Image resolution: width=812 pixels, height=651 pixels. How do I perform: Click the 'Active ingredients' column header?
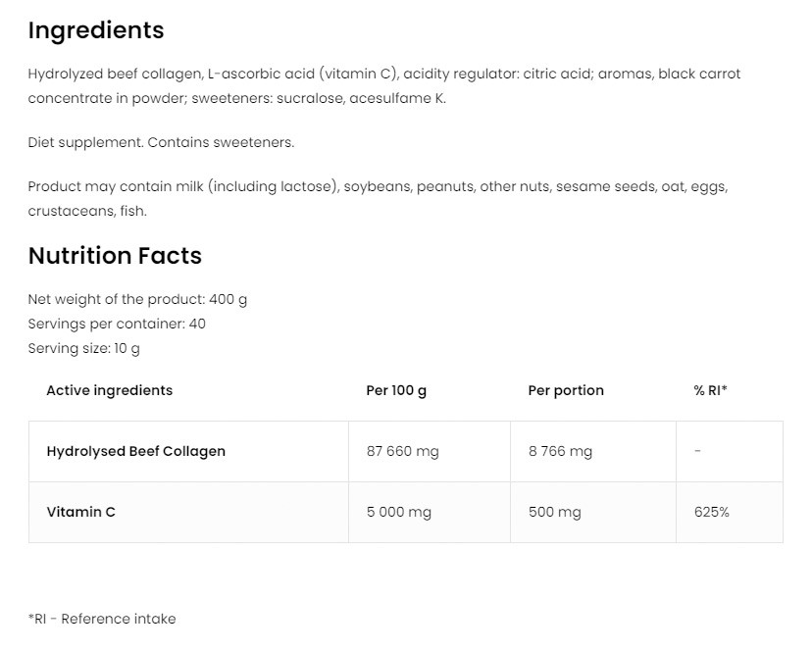[109, 390]
